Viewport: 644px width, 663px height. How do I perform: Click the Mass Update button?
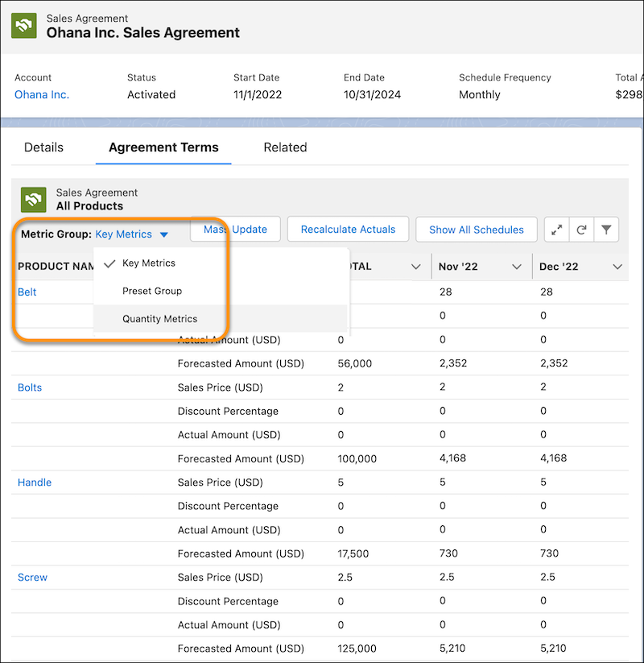point(235,229)
